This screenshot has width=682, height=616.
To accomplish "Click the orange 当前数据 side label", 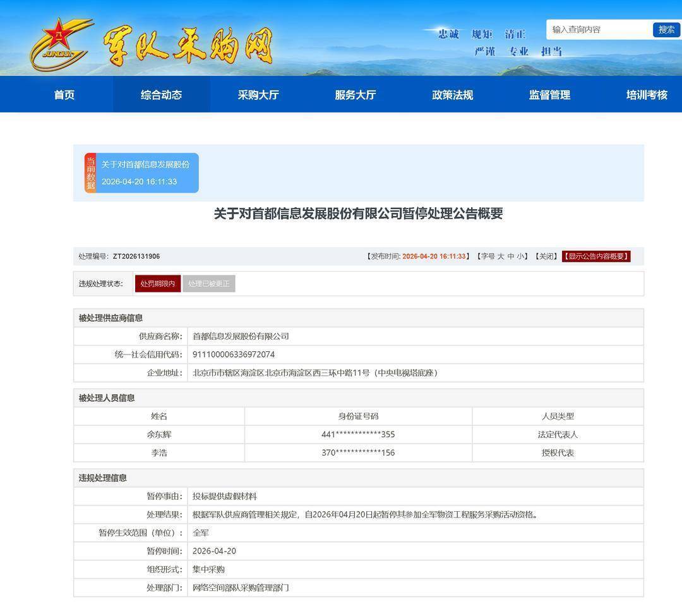I will [90, 172].
